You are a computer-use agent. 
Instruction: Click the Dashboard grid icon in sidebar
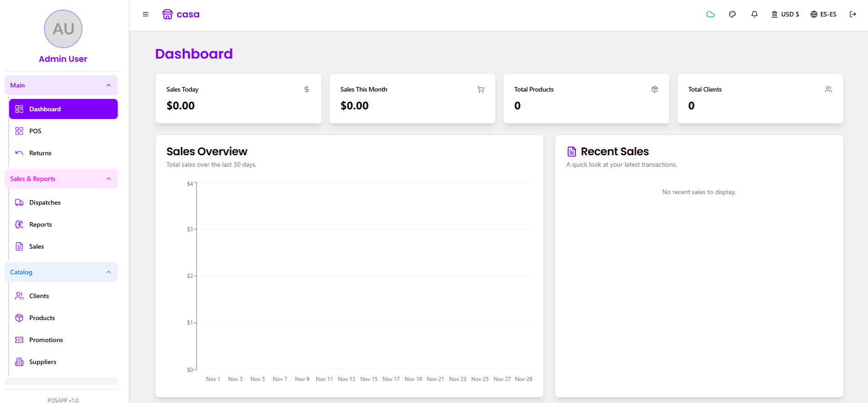pos(19,109)
